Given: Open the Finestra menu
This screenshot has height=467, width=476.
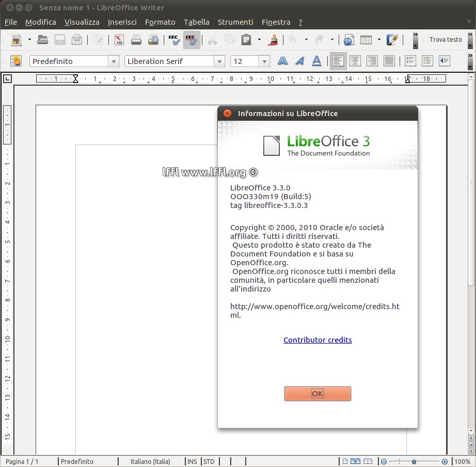Looking at the screenshot, I should 276,22.
